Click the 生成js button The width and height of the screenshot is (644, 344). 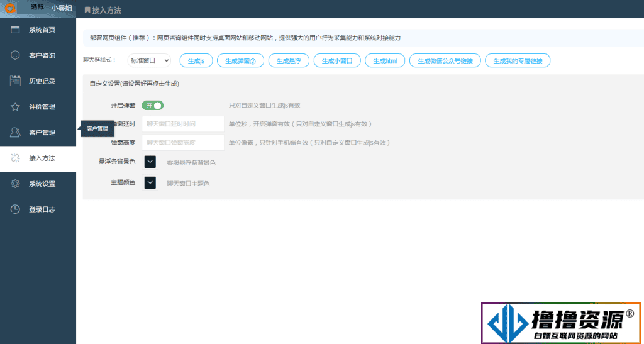196,61
